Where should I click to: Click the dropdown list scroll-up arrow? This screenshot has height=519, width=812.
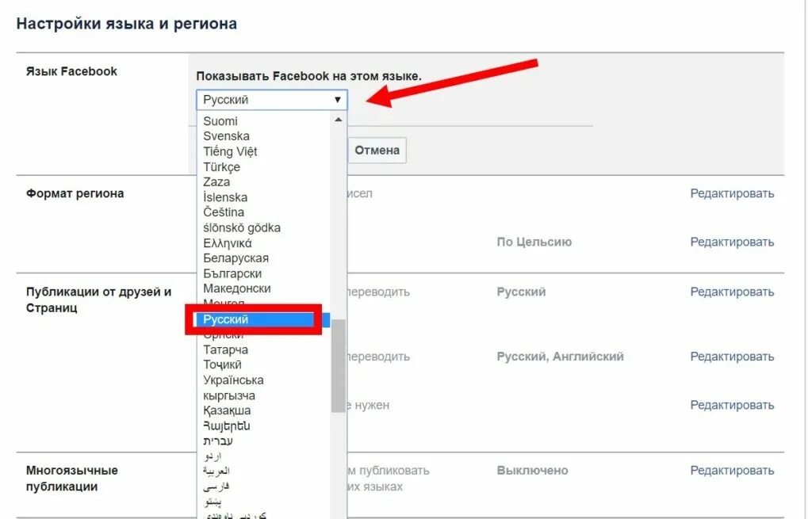pyautogui.click(x=338, y=120)
